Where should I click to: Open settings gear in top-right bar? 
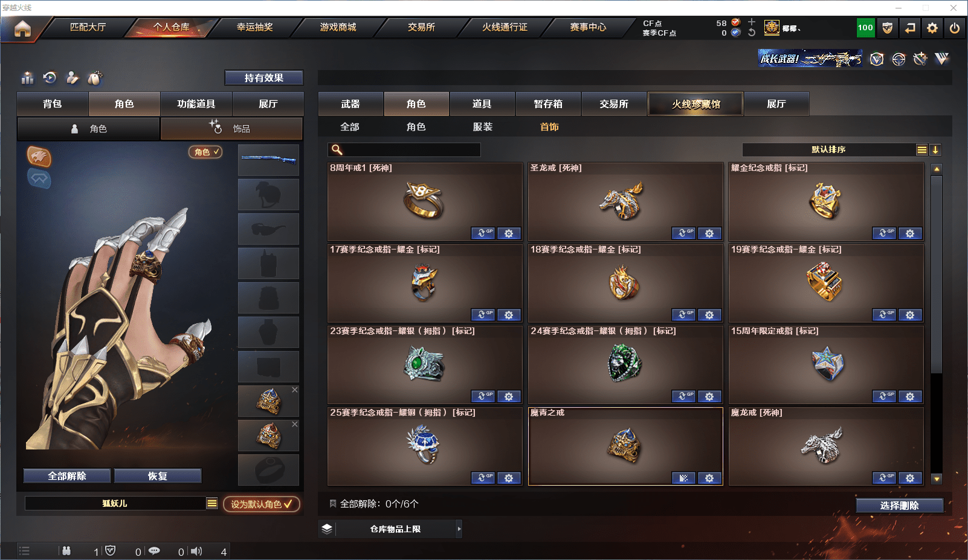tap(932, 28)
